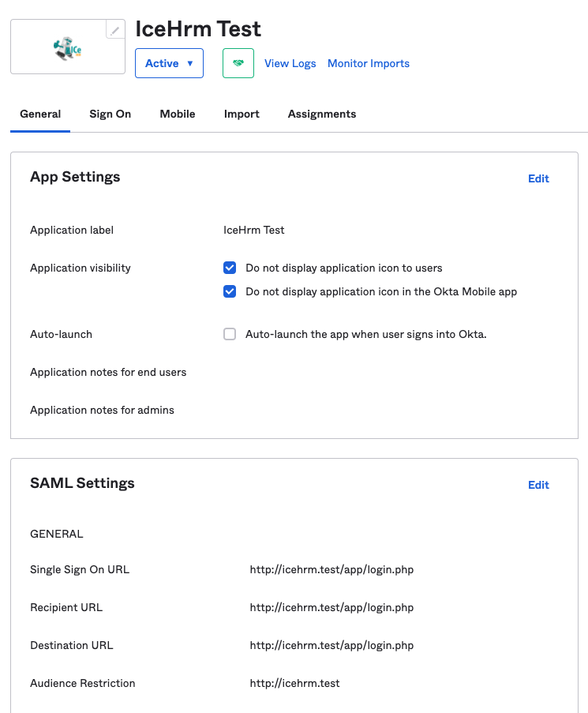Click the pencil icon to edit app logo
588x713 pixels.
114,28
